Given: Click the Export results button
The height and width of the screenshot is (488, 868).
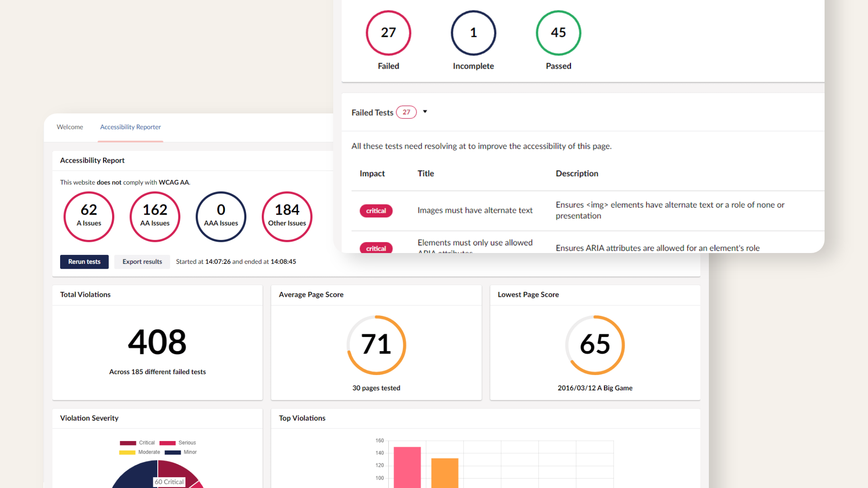Looking at the screenshot, I should [142, 262].
